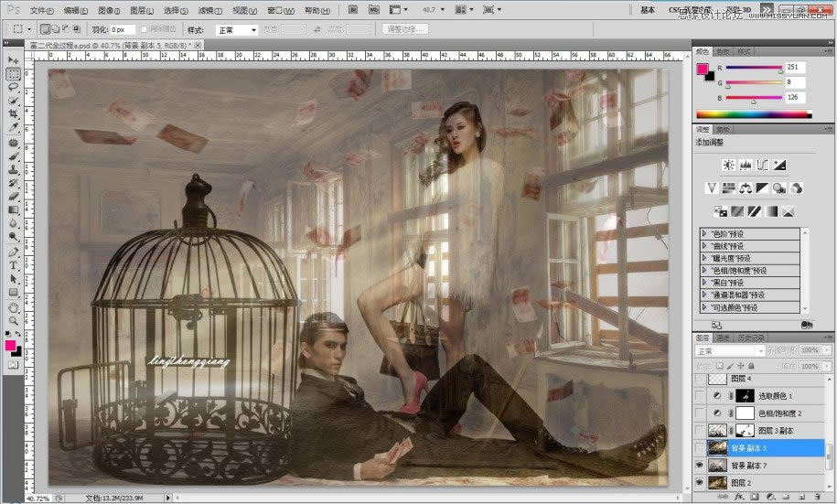This screenshot has height=504, width=837.
Task: Click the 羽化 input field
Action: click(x=120, y=29)
